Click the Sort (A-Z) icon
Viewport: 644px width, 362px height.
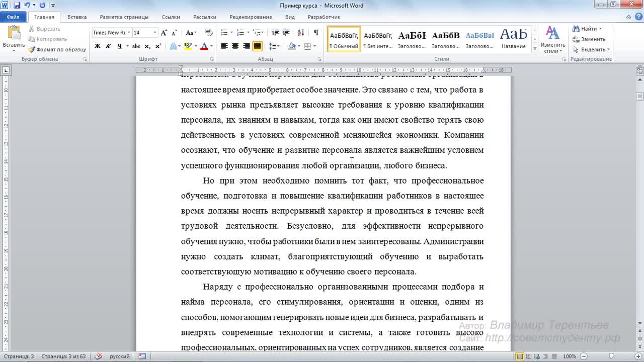click(x=301, y=33)
